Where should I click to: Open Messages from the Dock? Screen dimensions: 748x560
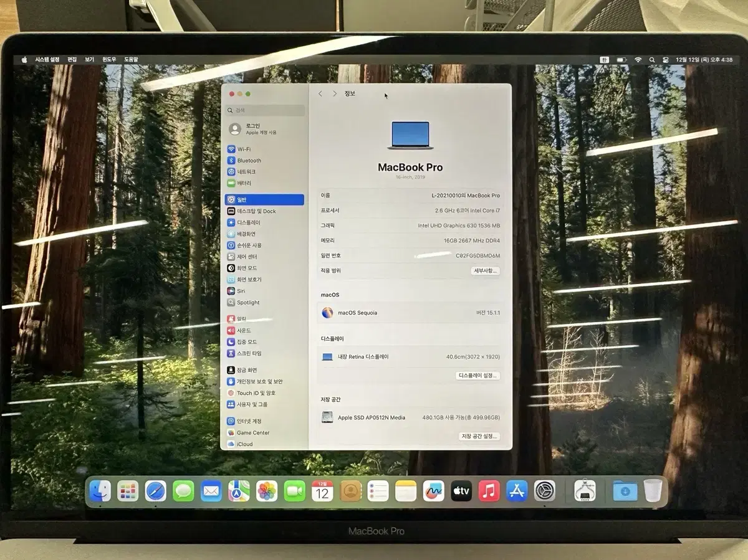(x=183, y=491)
